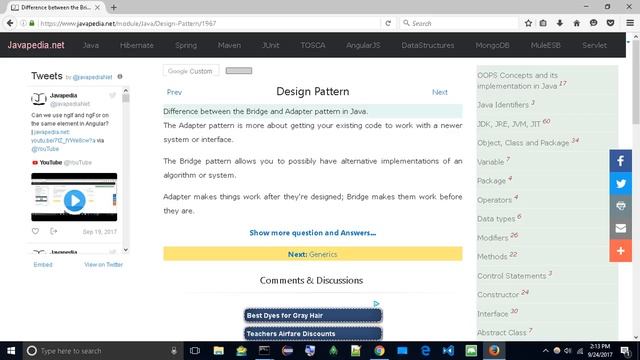Screen dimensions: 640x360
Task: Open the MongoDB navbar menu
Action: 492,45
